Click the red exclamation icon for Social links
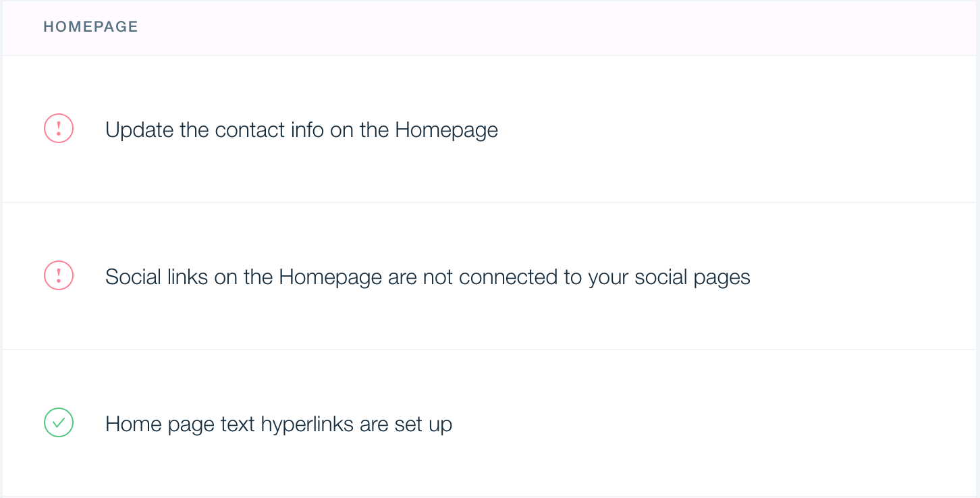Image resolution: width=980 pixels, height=498 pixels. tap(59, 275)
